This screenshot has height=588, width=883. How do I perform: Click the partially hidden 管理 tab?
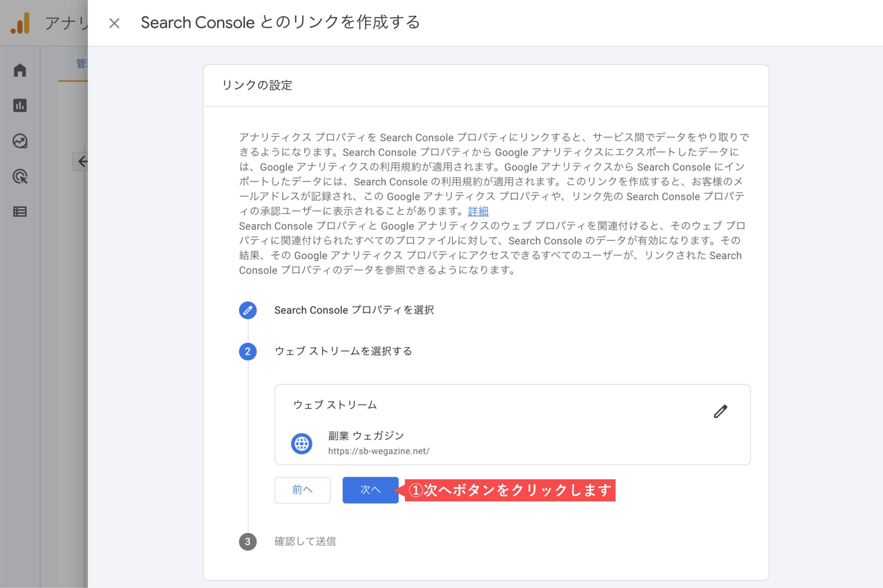click(x=82, y=63)
